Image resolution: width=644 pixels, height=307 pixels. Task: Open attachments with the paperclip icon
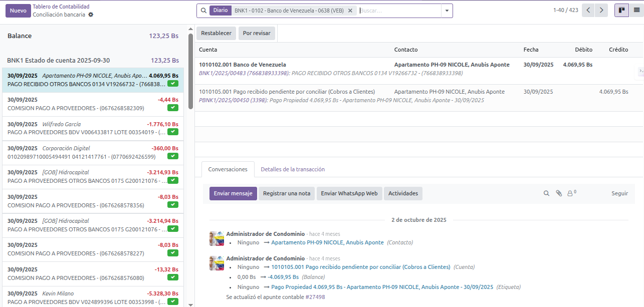[559, 193]
